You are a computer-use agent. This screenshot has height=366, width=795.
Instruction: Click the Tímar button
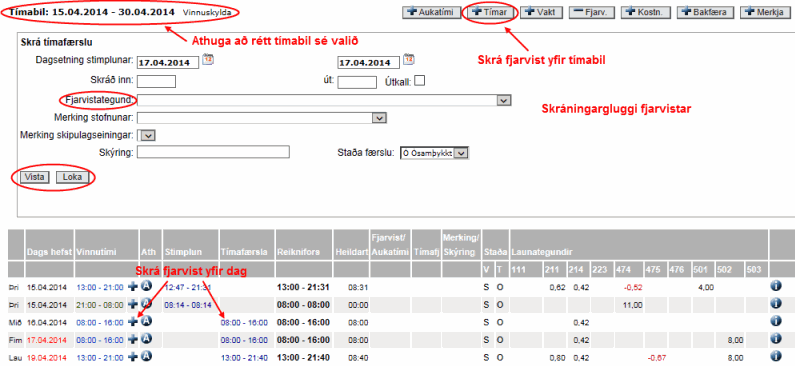[x=490, y=13]
